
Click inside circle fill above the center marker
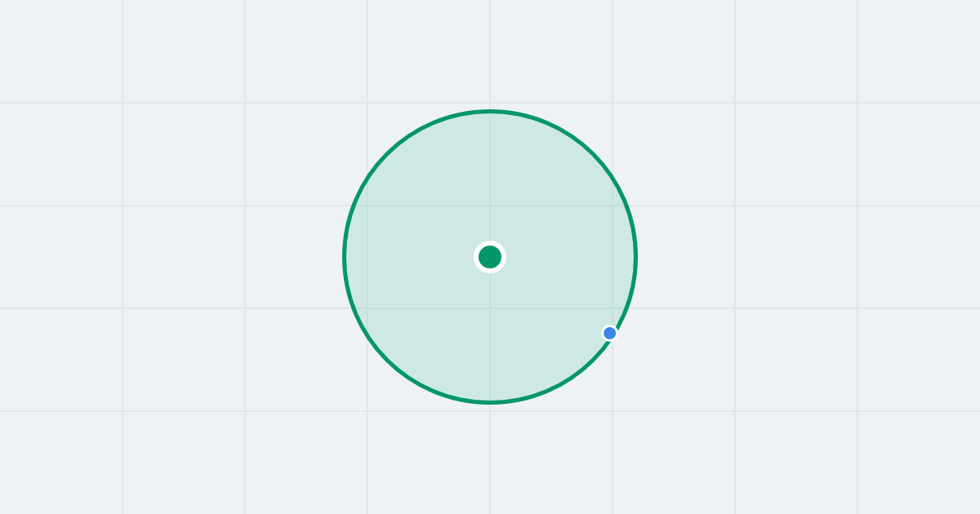[490, 179]
